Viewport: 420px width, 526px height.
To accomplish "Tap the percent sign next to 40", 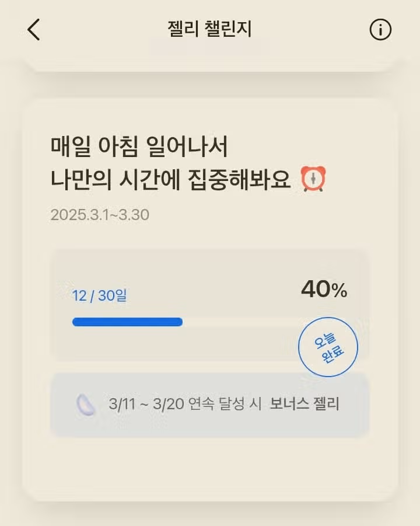I will pos(339,291).
